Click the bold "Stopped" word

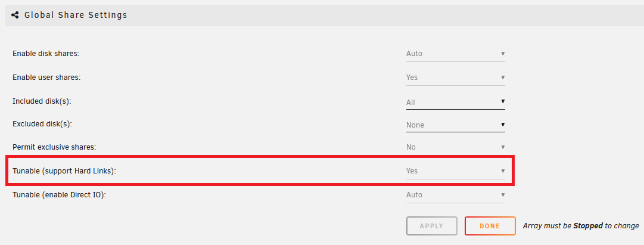(588, 226)
